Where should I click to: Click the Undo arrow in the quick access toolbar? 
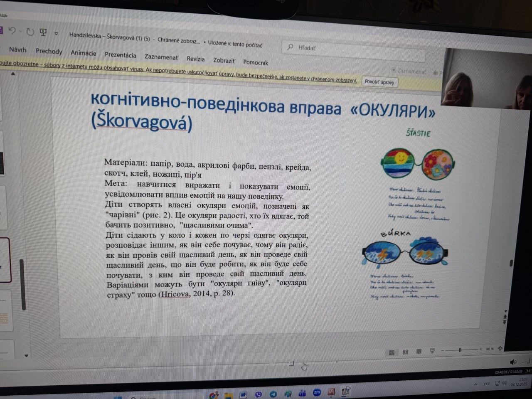[12, 31]
